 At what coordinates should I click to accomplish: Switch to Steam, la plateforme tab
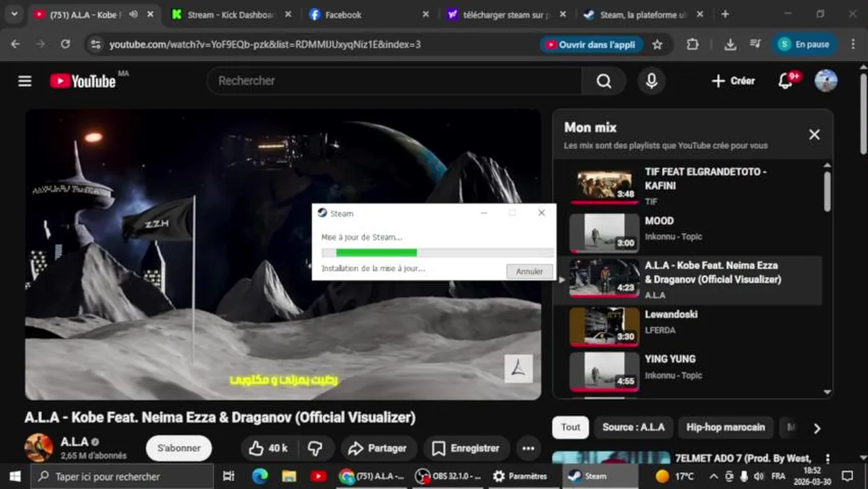(x=643, y=14)
